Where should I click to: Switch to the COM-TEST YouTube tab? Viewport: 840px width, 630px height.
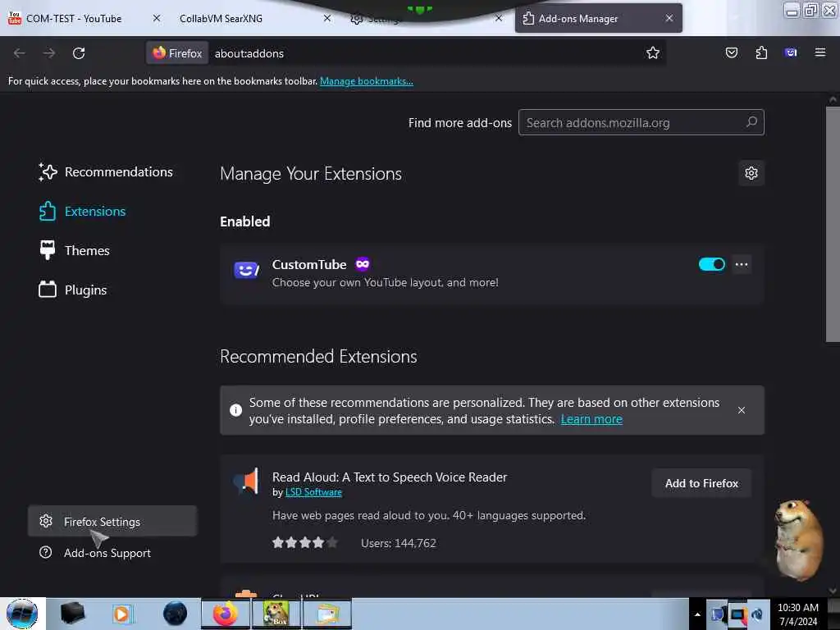74,18
